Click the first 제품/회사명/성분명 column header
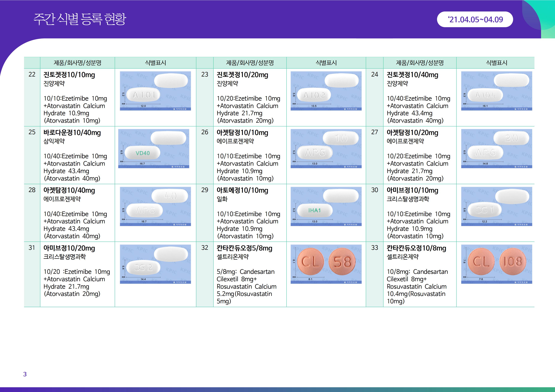This screenshot has height=392, width=555. tap(77, 63)
